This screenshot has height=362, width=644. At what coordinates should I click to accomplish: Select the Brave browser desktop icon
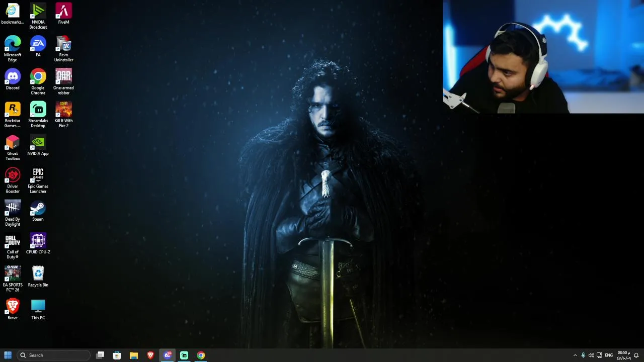(x=13, y=309)
